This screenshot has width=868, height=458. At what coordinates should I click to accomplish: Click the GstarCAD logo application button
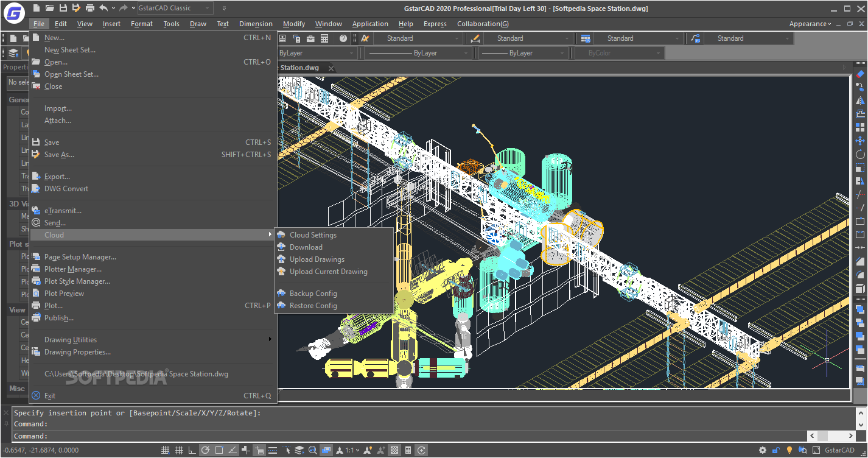coord(14,12)
